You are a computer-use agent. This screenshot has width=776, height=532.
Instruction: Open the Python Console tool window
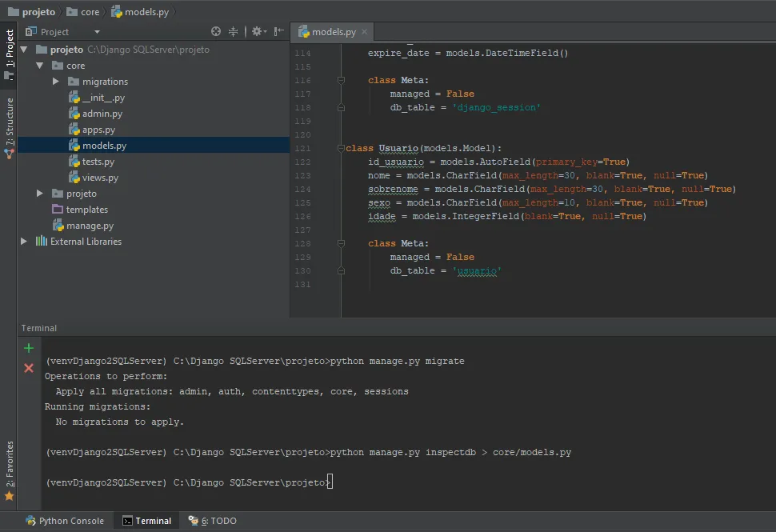(65, 521)
